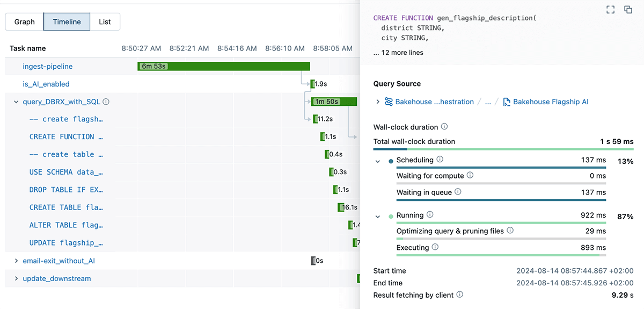Switch to the Graph view tab
Screen dimensions: 644x309
pos(25,22)
